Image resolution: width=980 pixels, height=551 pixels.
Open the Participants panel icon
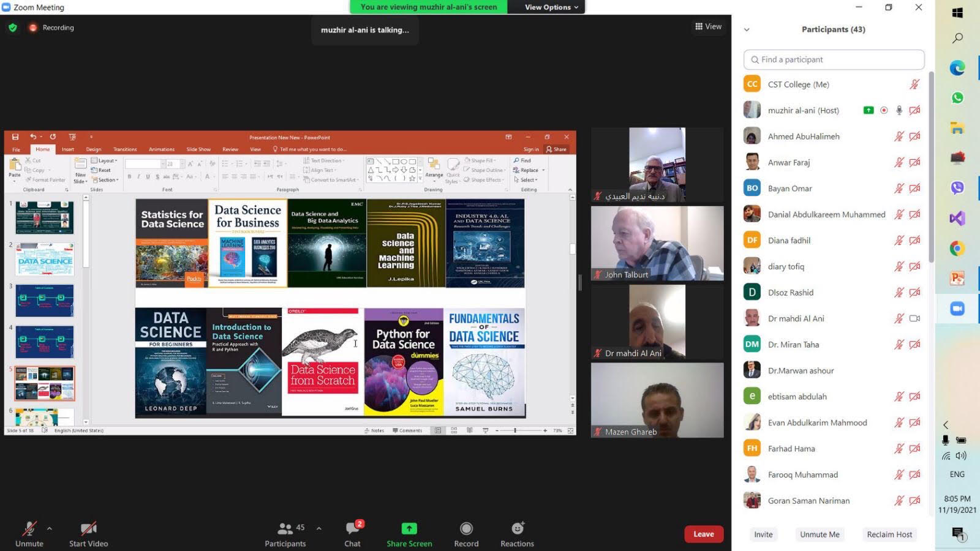coord(285,528)
